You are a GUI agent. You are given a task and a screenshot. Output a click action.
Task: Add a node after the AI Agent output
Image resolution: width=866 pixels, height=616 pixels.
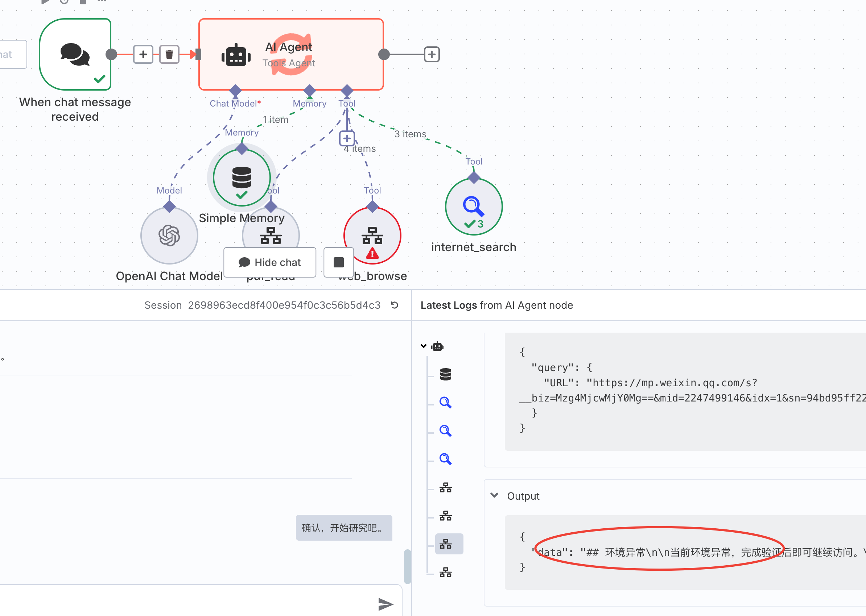432,54
